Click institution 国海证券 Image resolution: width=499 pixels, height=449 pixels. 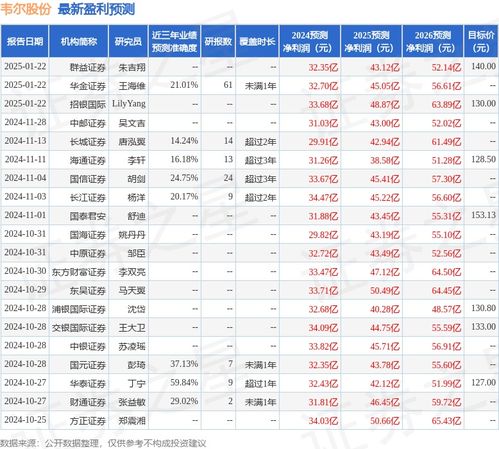coord(88,235)
